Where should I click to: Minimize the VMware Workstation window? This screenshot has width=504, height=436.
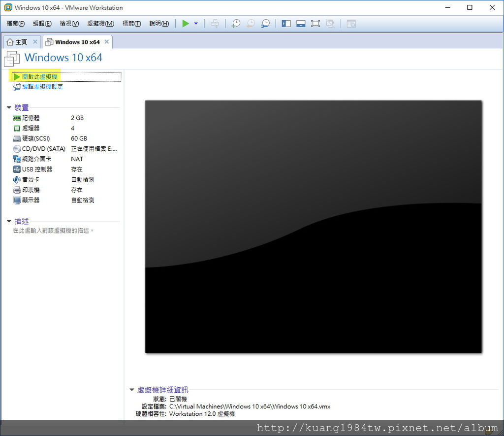[448, 7]
